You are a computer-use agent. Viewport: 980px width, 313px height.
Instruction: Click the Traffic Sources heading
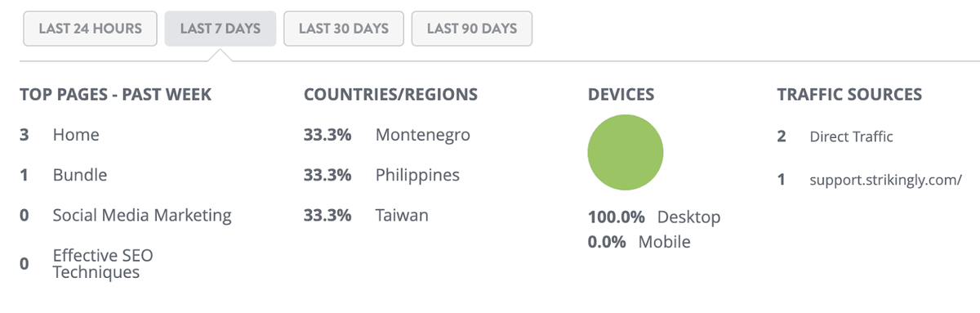click(849, 95)
